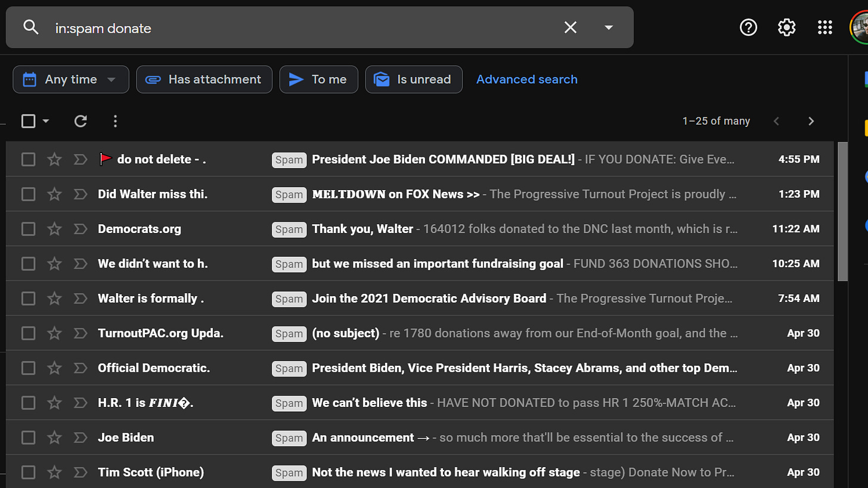Image resolution: width=868 pixels, height=488 pixels.
Task: Select 'Official Democratic.' email checkbox
Action: (x=28, y=368)
